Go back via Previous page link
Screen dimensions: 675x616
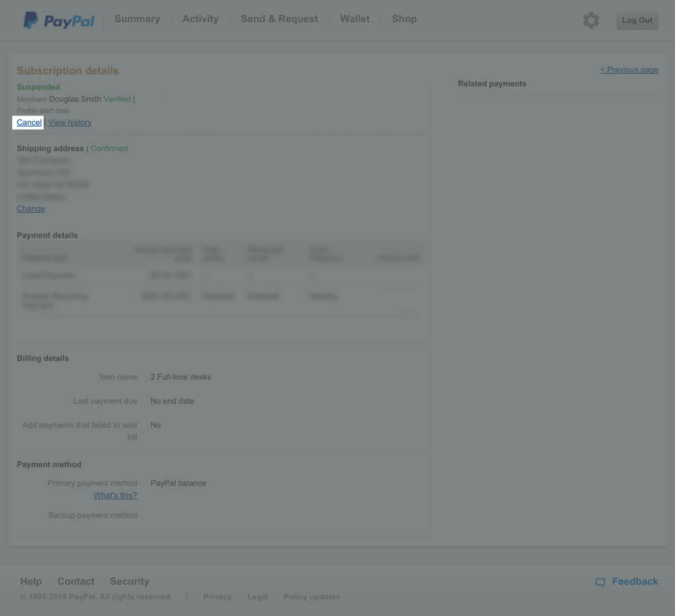[x=629, y=69]
